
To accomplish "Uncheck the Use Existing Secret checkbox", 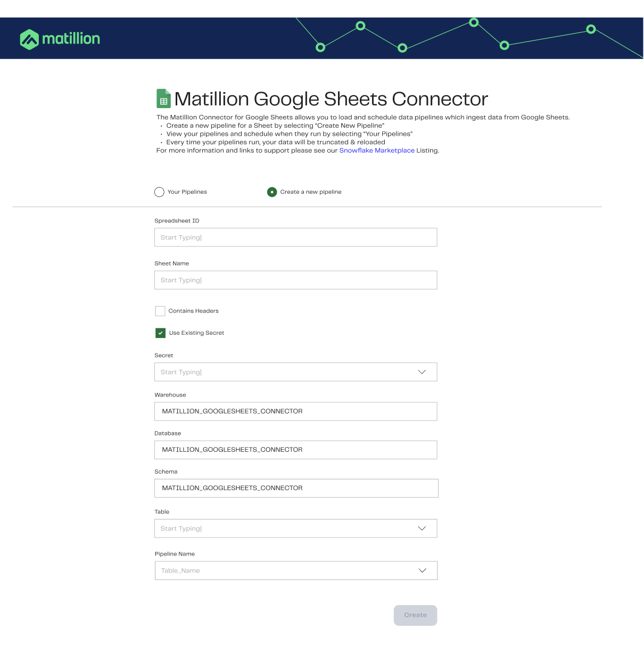I will tap(160, 333).
